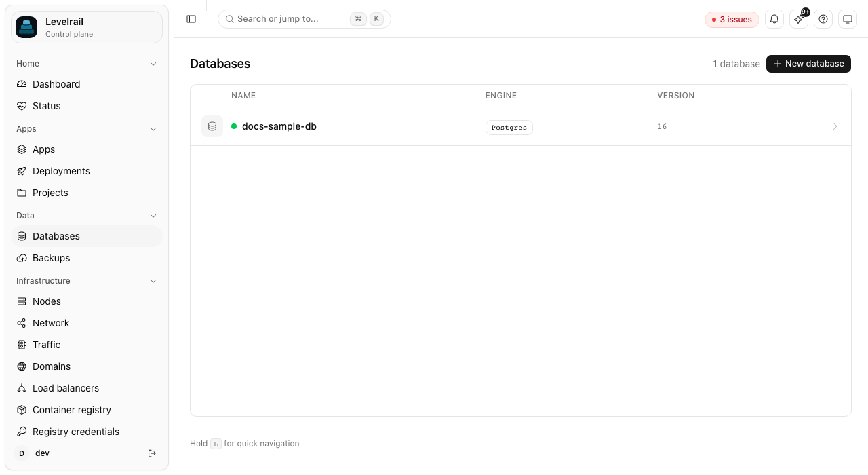Click the ENGINE column header

point(501,96)
